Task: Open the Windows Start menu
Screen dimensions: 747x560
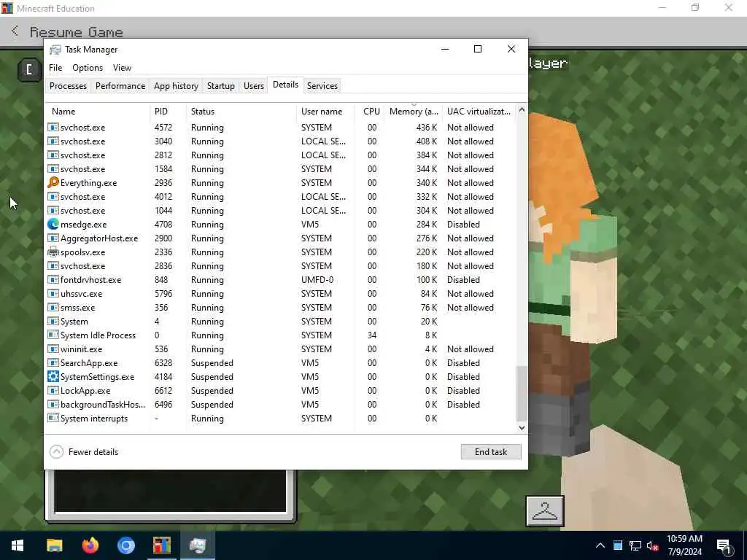Action: [18, 545]
